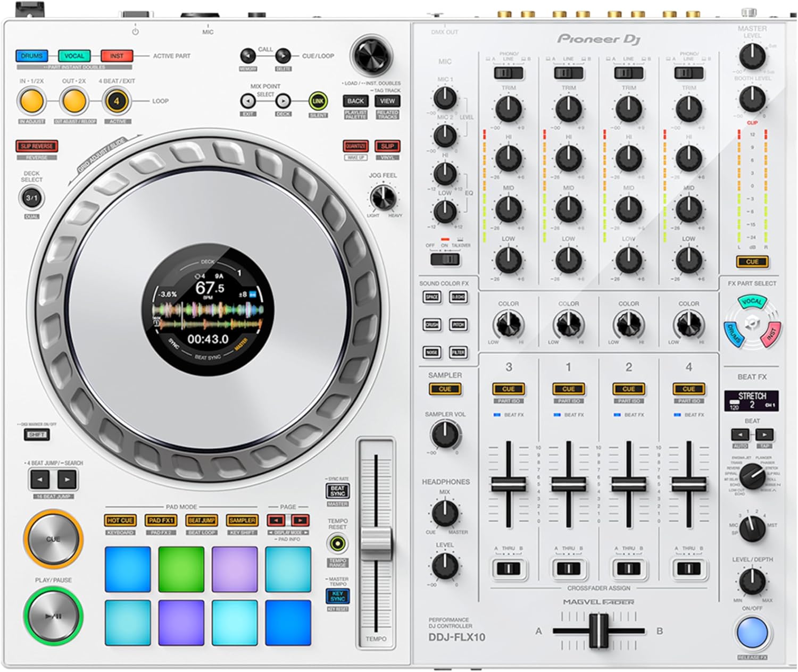Select the VOCAL active part button

tap(74, 56)
